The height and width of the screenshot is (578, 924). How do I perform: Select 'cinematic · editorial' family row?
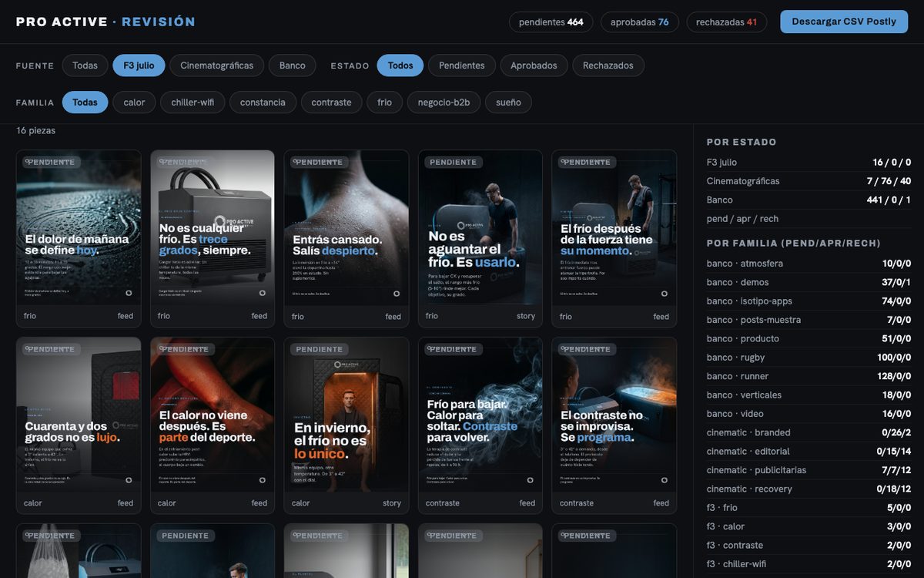click(x=808, y=452)
